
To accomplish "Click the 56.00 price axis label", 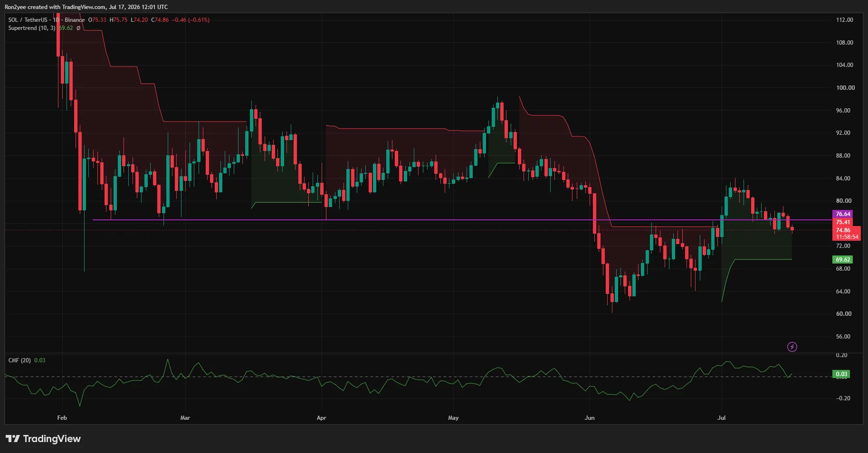I will click(x=843, y=337).
